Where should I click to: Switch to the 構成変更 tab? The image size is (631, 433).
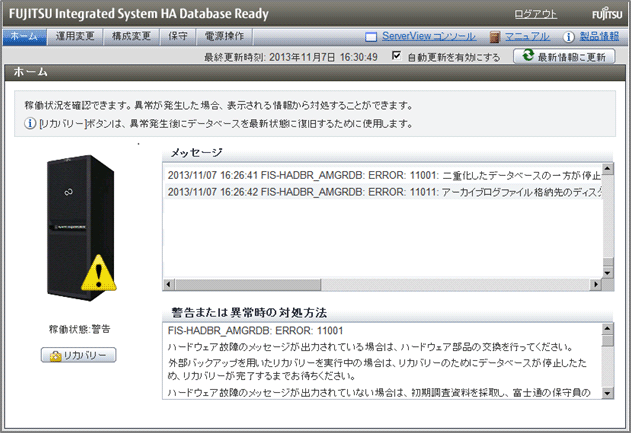click(x=131, y=37)
